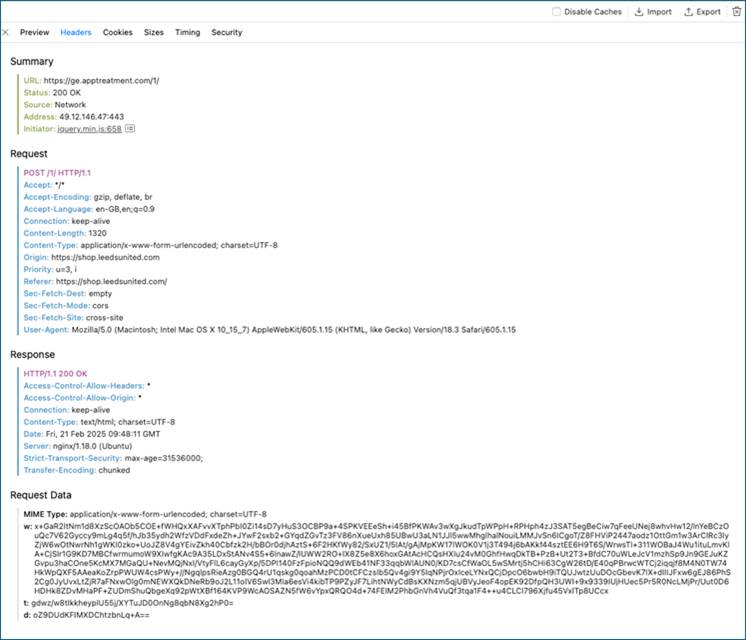Screen dimensions: 746x640
Task: Switch to the Timing tab
Action: coord(187,32)
